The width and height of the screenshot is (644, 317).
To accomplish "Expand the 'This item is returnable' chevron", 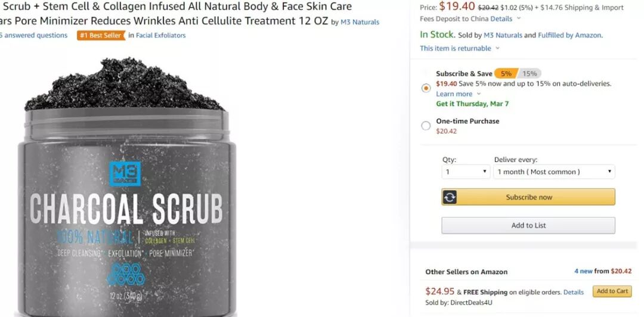I will tap(497, 48).
